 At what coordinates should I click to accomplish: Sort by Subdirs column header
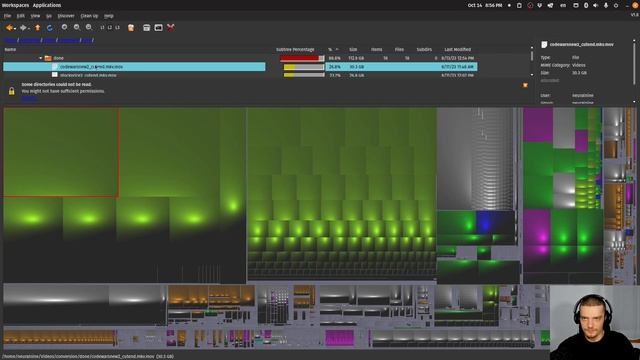pyautogui.click(x=424, y=49)
